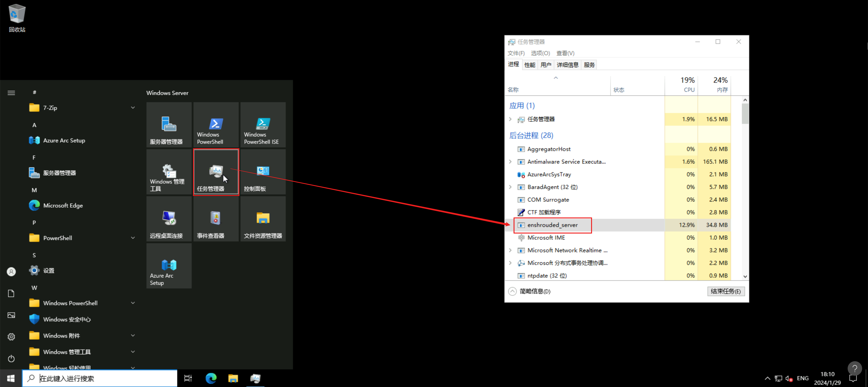Open the Recycle Bin desktop icon
Screen dimensions: 868x387
pyautogui.click(x=17, y=18)
